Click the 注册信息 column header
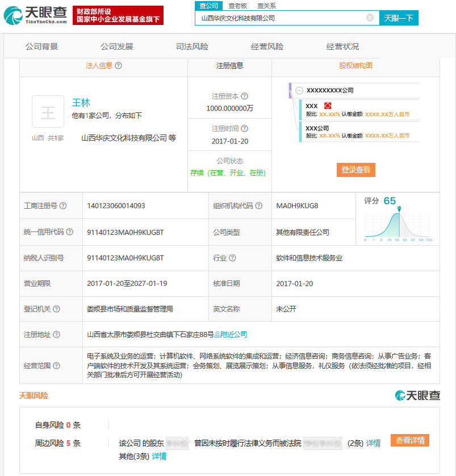 229,66
